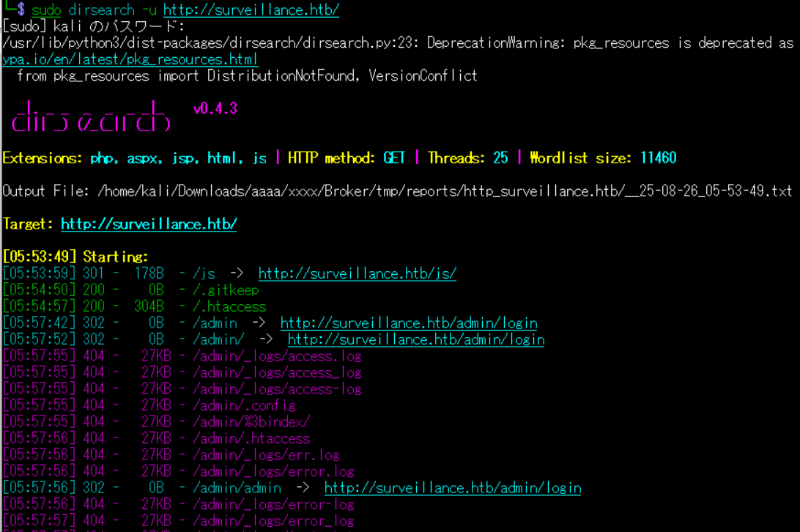Open the pkg_resources.html documentation link
The height and width of the screenshot is (532, 800).
130,59
